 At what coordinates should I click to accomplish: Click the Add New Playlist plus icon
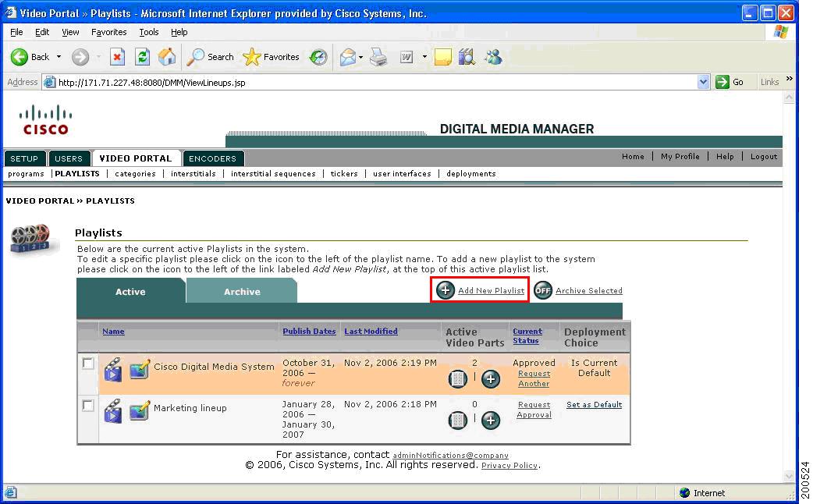click(446, 289)
